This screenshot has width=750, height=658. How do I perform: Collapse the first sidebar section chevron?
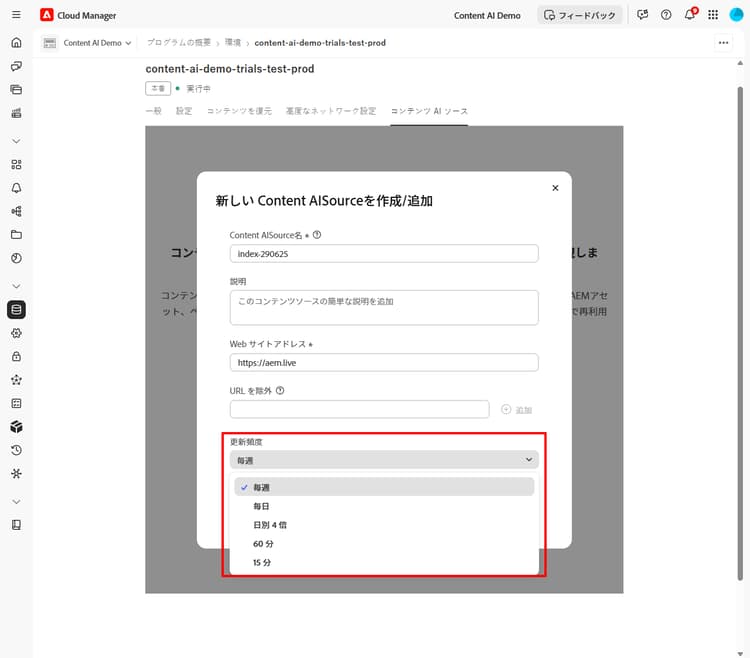coord(16,141)
